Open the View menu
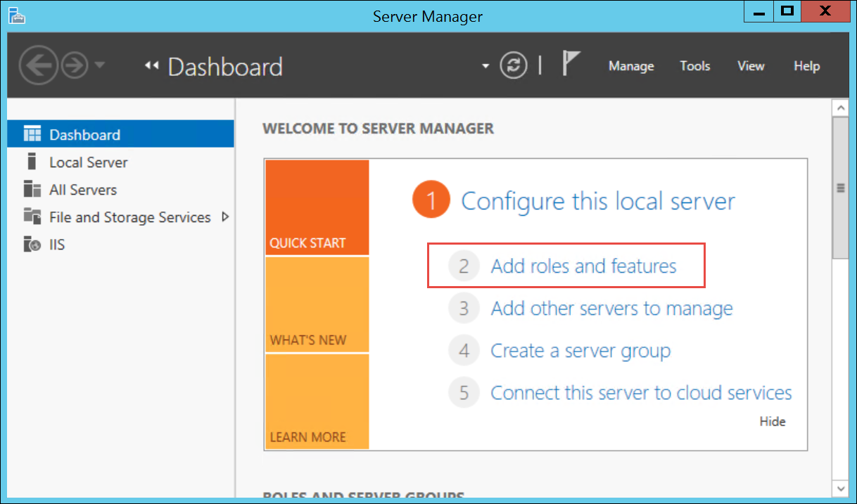857x504 pixels. tap(751, 66)
